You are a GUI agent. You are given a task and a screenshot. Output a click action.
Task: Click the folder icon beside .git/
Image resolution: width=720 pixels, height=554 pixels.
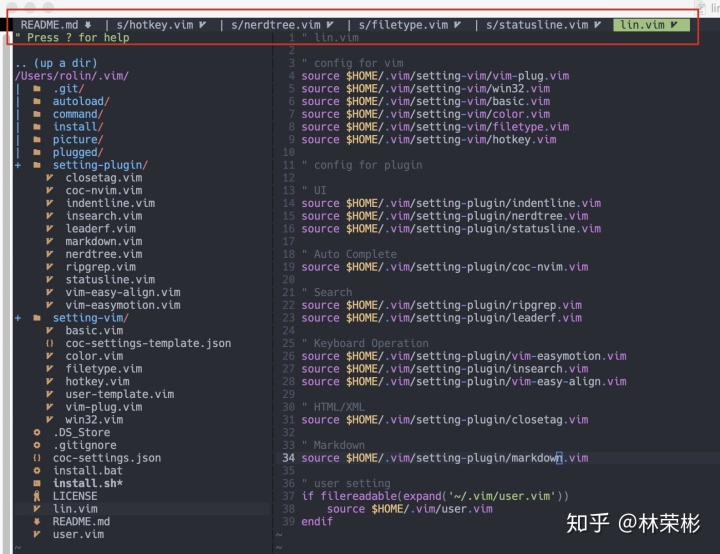(37, 89)
